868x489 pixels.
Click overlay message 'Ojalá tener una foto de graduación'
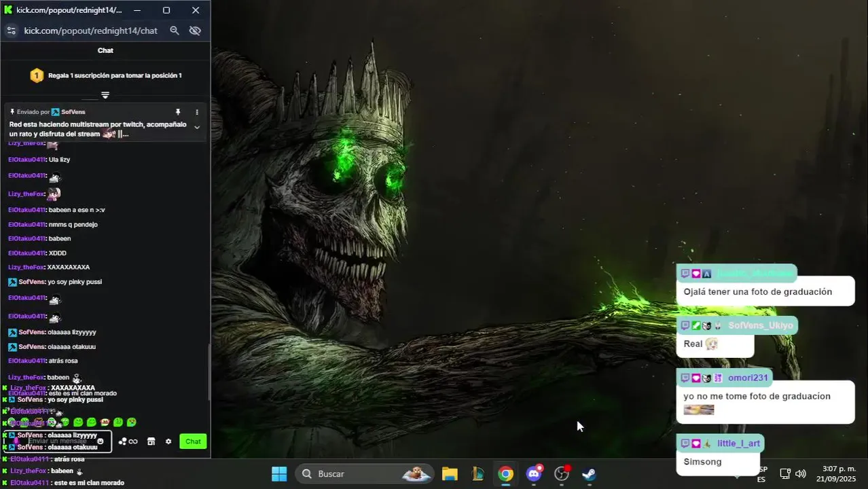[x=757, y=291]
